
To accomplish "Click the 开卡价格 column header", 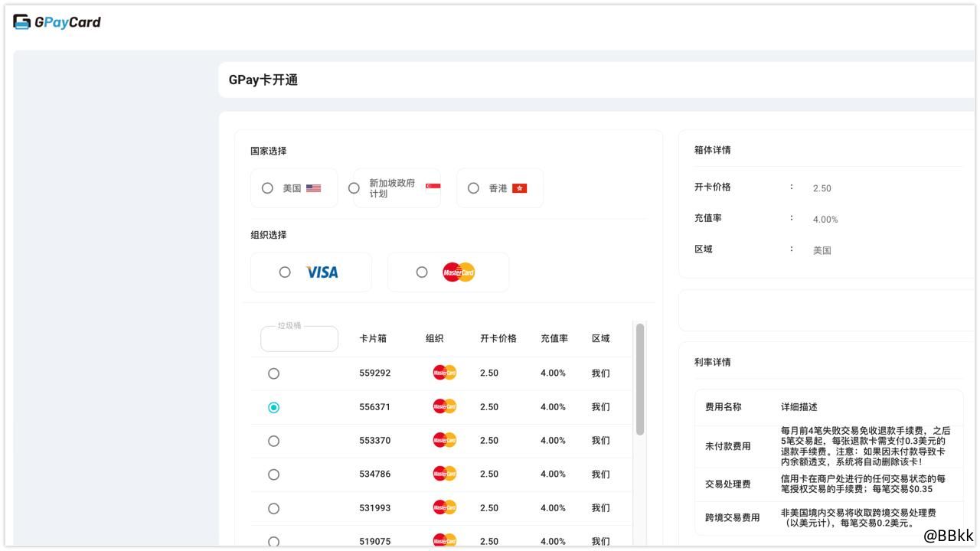I will point(498,338).
